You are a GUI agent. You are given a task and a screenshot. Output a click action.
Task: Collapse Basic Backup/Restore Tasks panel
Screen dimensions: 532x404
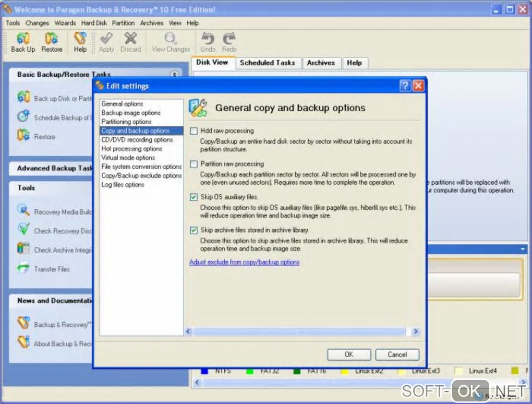(174, 74)
